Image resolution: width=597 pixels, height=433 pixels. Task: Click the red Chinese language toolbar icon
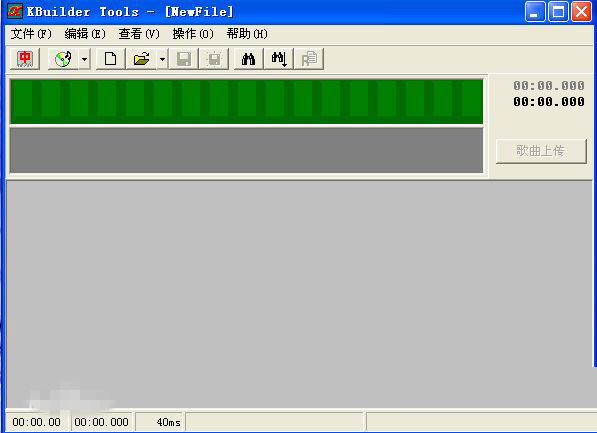[x=25, y=59]
